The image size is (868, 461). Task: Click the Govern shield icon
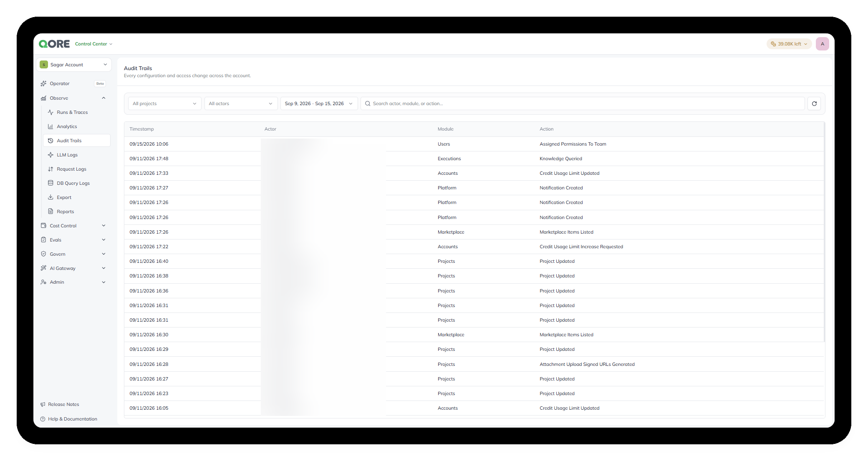tap(43, 254)
